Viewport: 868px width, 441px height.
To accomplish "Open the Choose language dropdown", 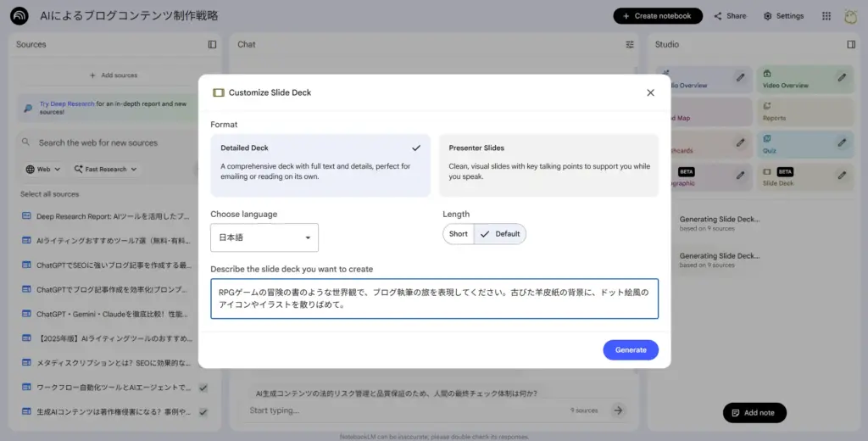I will click(x=264, y=237).
